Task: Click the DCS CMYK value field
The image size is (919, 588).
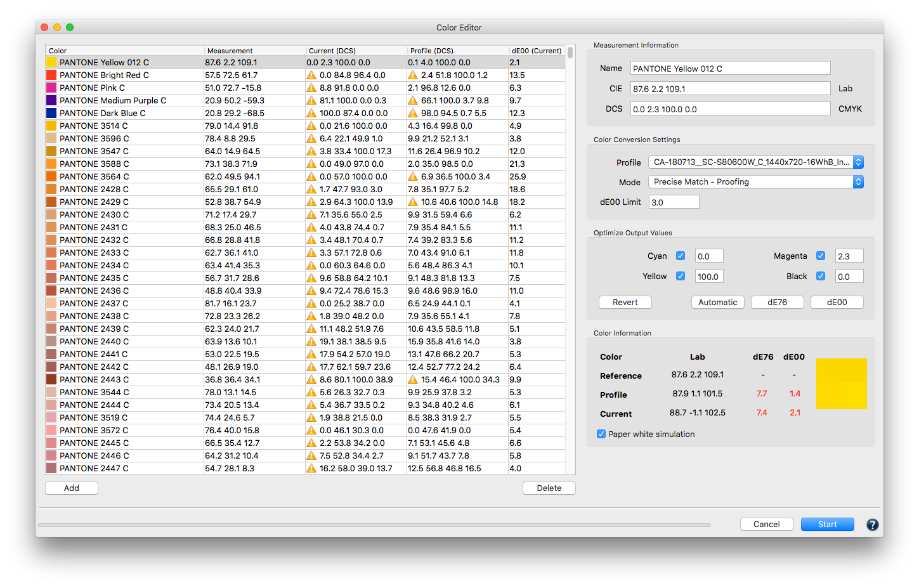Action: click(731, 109)
